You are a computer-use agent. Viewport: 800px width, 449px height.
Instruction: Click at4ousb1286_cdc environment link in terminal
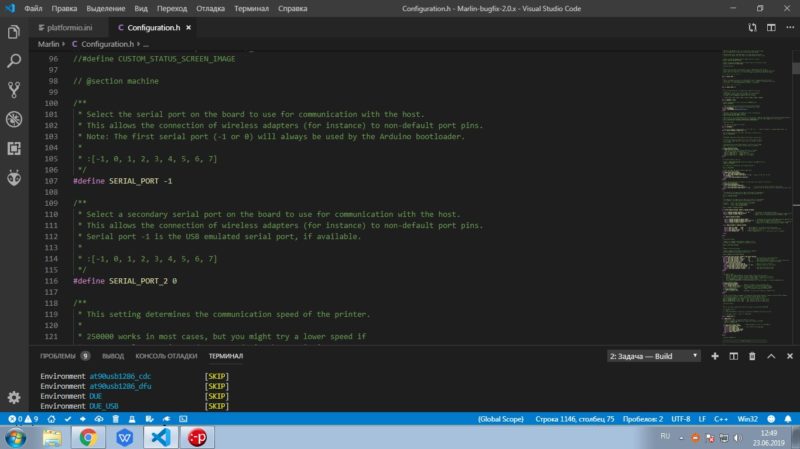coord(120,376)
